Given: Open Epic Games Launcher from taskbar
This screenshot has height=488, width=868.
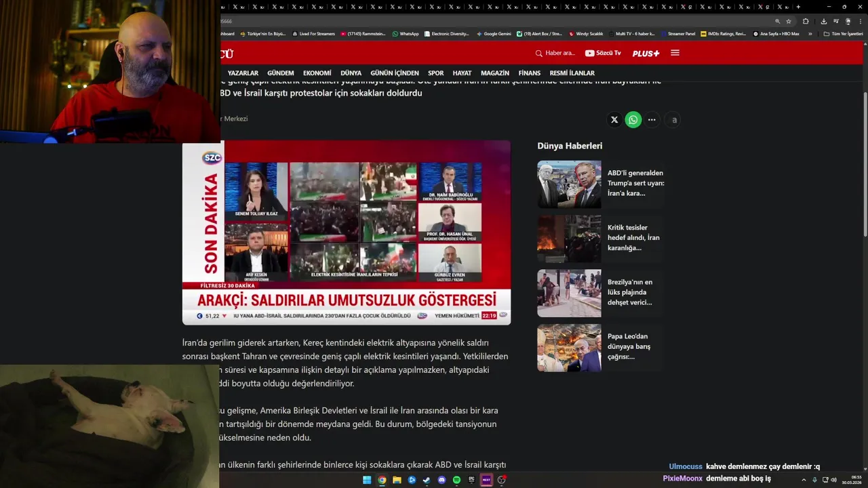Looking at the screenshot, I should click(471, 480).
